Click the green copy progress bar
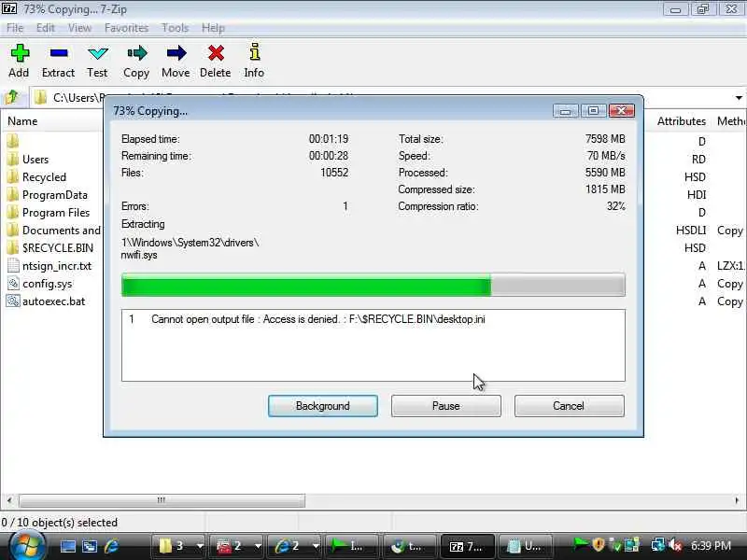Screen dimensions: 747x560 tap(373, 286)
